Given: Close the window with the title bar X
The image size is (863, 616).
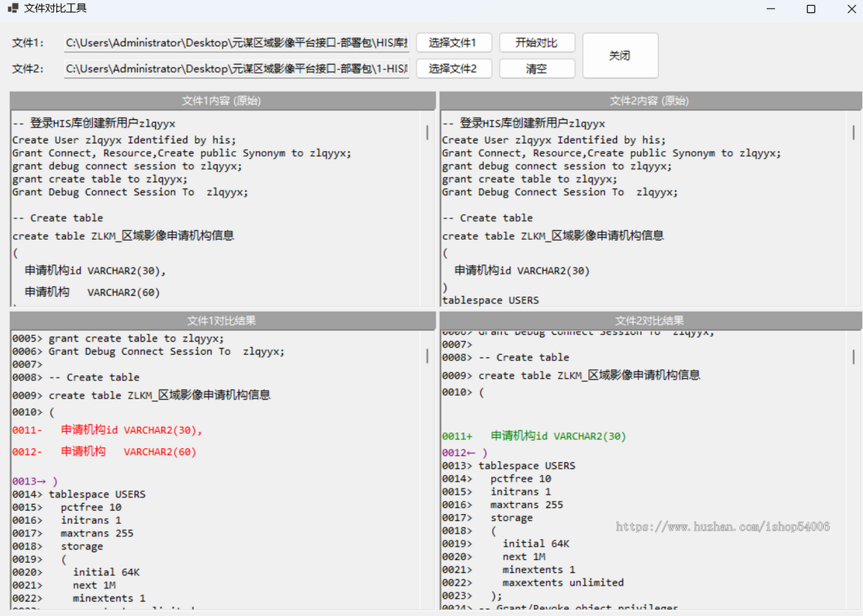Looking at the screenshot, I should (850, 9).
